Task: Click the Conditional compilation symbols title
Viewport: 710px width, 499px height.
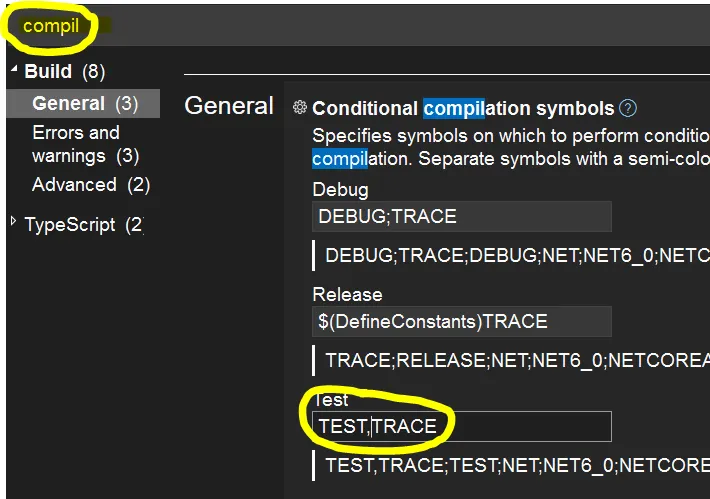Action: pyautogui.click(x=463, y=108)
